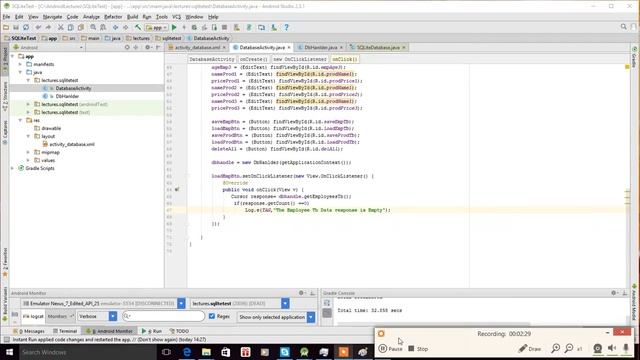
Task: Open the Build menu
Action: (x=132, y=17)
